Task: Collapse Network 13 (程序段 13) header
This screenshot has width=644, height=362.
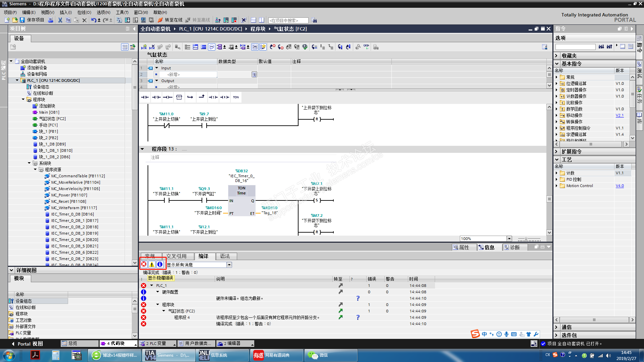Action: (x=142, y=149)
